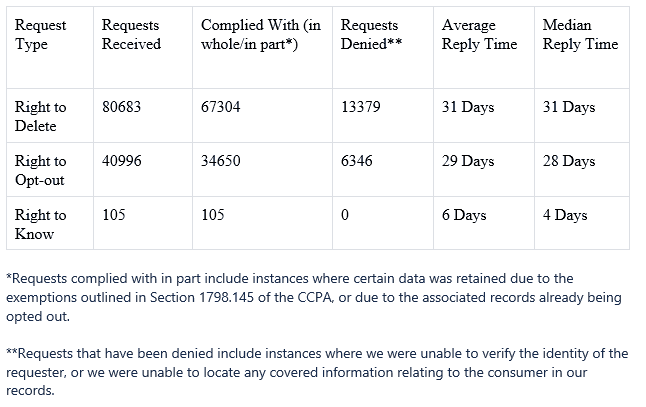
Task: Select the Requests Received header cell
Action: pos(131,35)
